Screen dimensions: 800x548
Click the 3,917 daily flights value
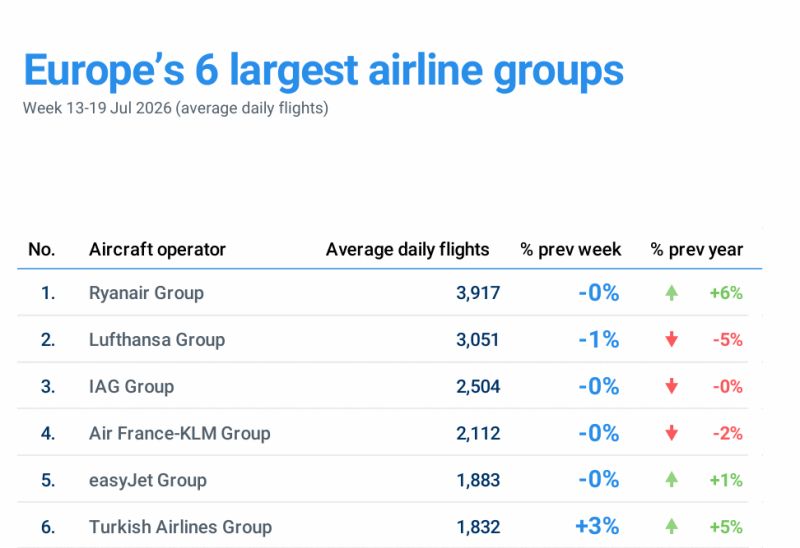(478, 293)
